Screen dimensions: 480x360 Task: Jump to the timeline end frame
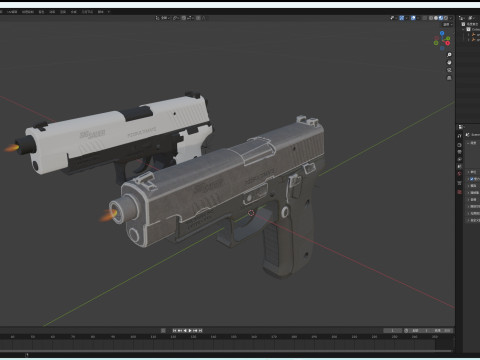pos(200,331)
